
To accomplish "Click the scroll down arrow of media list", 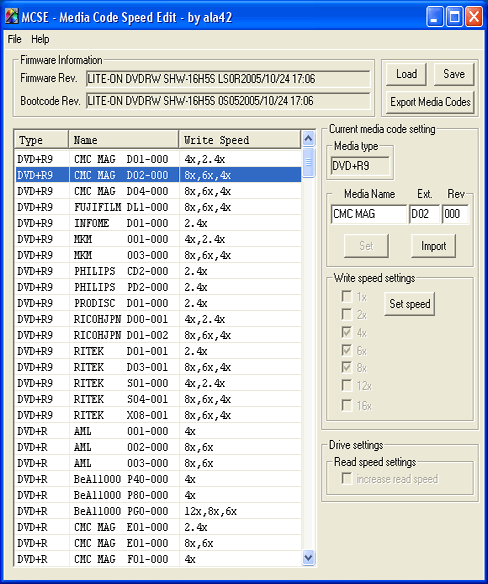I will coord(308,558).
